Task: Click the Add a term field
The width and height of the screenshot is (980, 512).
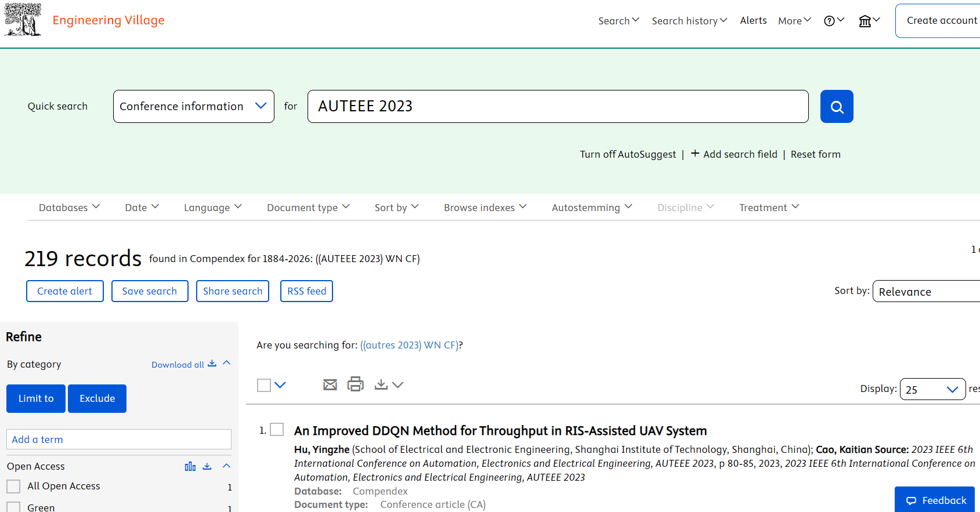Action: pos(119,440)
